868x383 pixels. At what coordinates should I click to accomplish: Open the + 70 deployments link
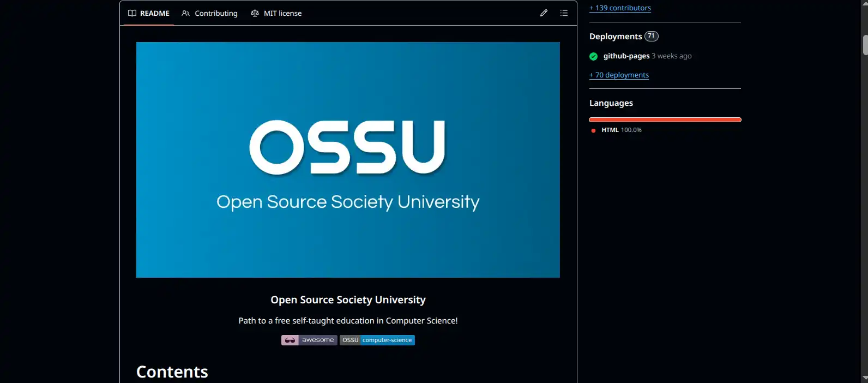coord(619,75)
